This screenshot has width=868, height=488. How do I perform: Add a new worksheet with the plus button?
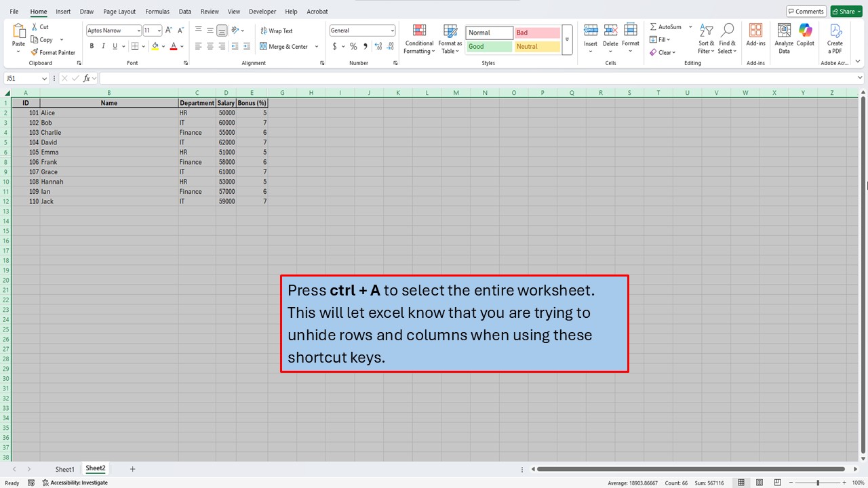[x=132, y=468]
